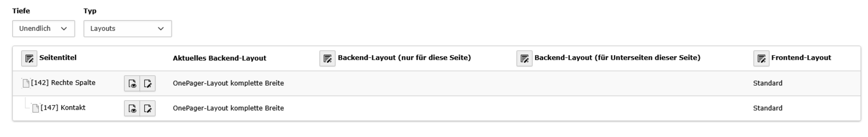Edit Backend-Layout (nur für diese Seite) column

327,59
